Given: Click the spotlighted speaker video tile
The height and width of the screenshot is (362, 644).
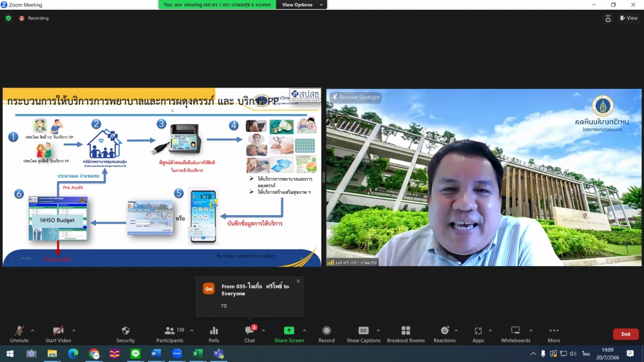Looking at the screenshot, I should [484, 178].
